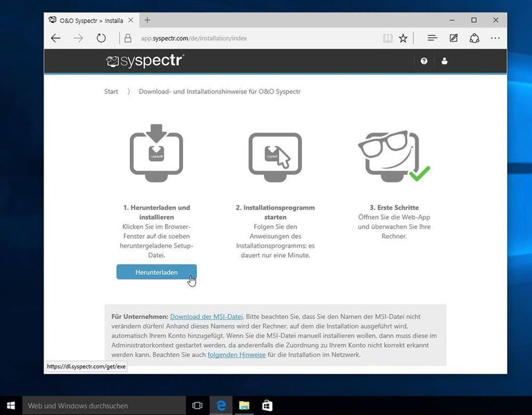Viewport: 532px width, 415px height.
Task: Click the Edge icon on the taskbar
Action: click(221, 405)
